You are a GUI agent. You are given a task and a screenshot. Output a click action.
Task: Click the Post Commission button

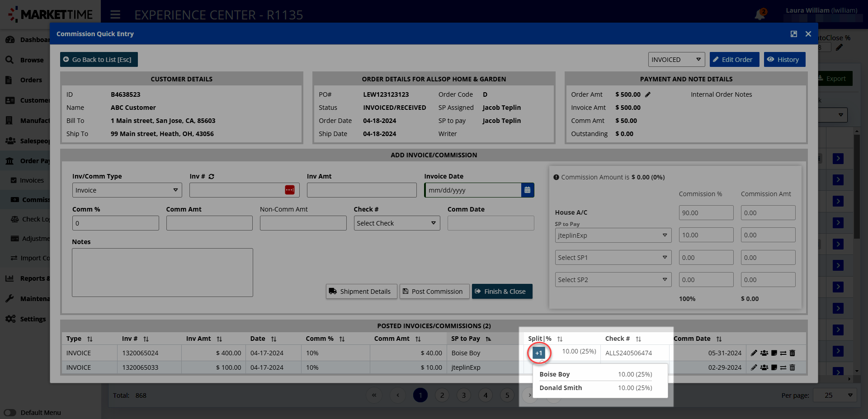pos(433,292)
